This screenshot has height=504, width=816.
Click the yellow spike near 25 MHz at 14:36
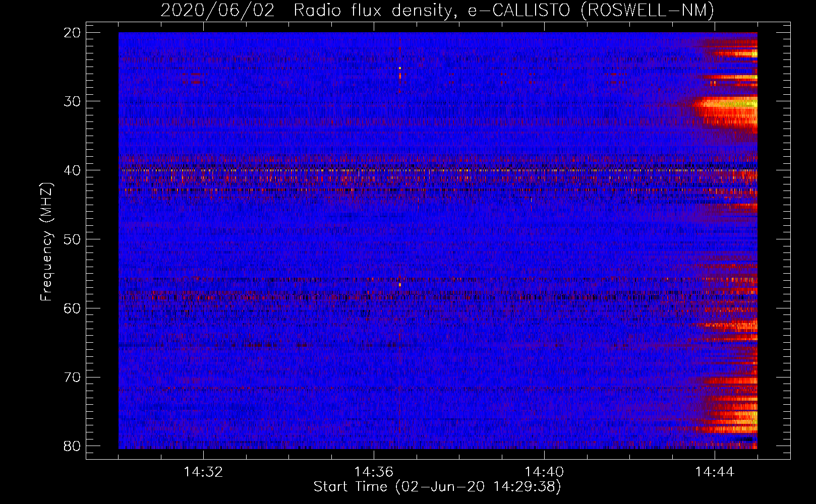coord(400,68)
